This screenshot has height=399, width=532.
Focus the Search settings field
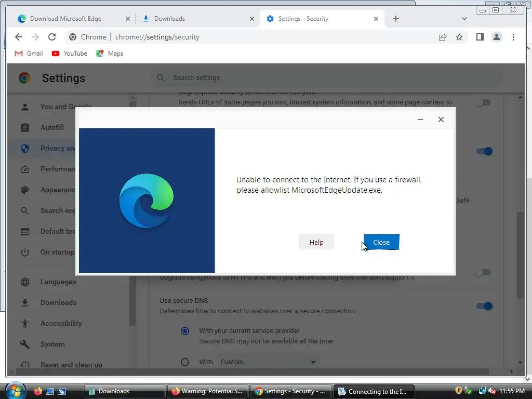[x=326, y=78]
